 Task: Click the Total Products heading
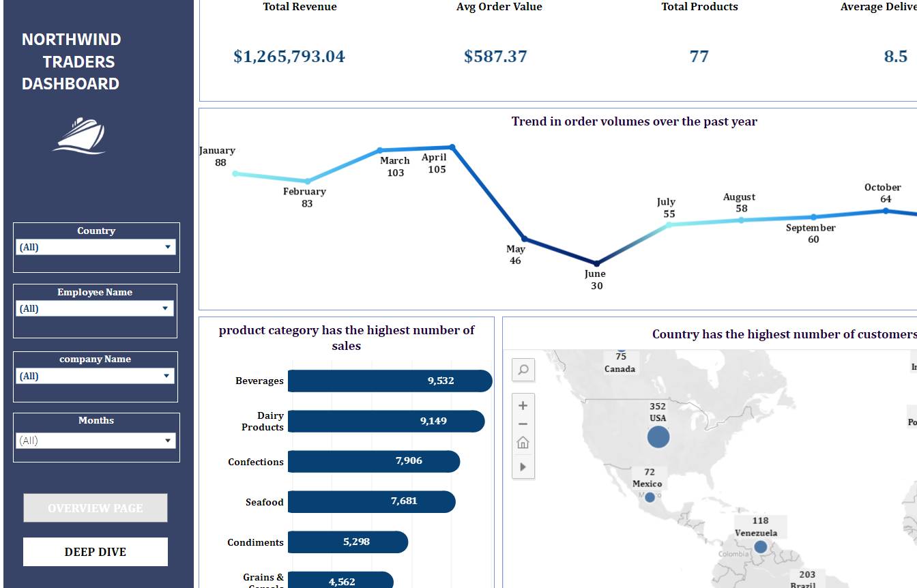(700, 7)
